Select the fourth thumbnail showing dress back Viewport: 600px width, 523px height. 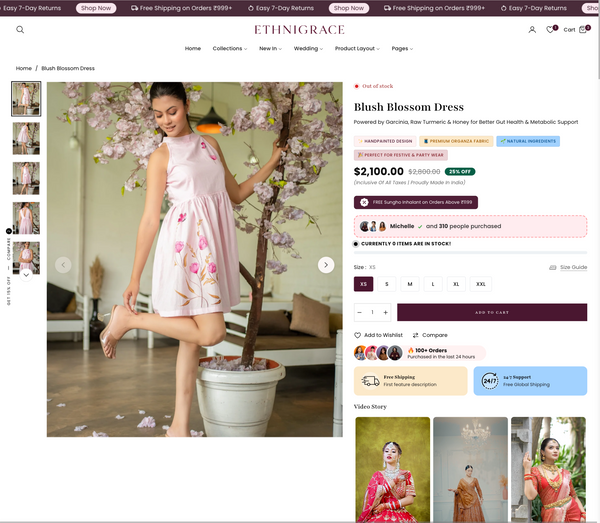(26, 218)
